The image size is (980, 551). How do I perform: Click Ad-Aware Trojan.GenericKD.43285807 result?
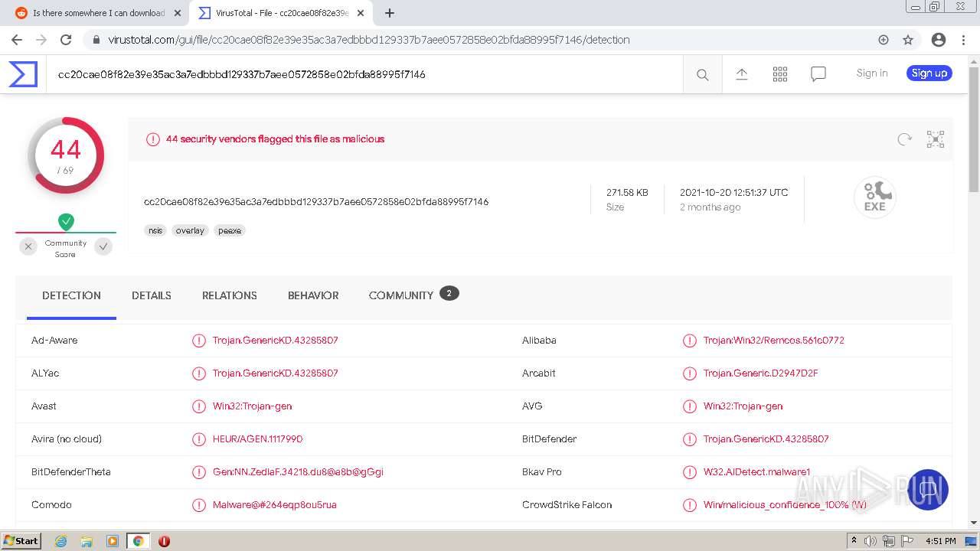276,341
